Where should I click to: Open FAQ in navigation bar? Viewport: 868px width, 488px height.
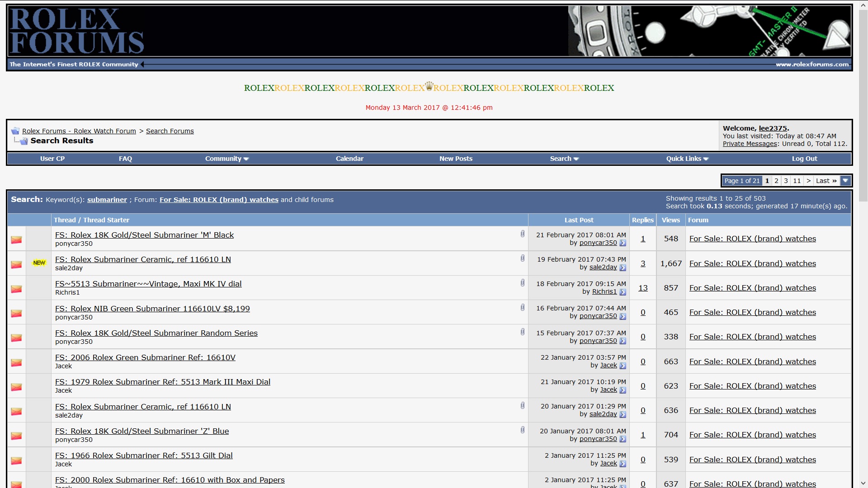pyautogui.click(x=125, y=159)
